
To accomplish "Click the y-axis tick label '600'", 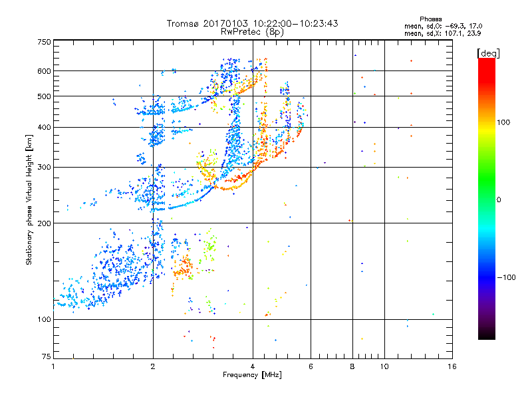I will (x=44, y=71).
